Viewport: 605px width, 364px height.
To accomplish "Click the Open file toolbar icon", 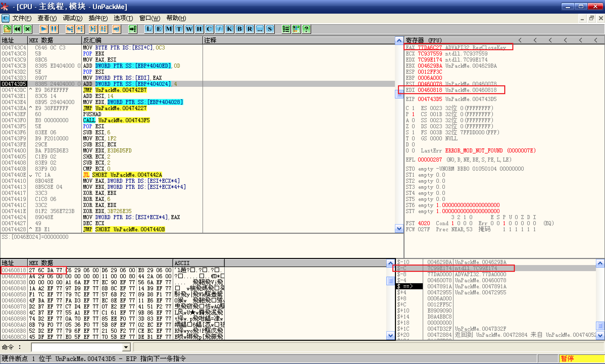I will (x=7, y=29).
